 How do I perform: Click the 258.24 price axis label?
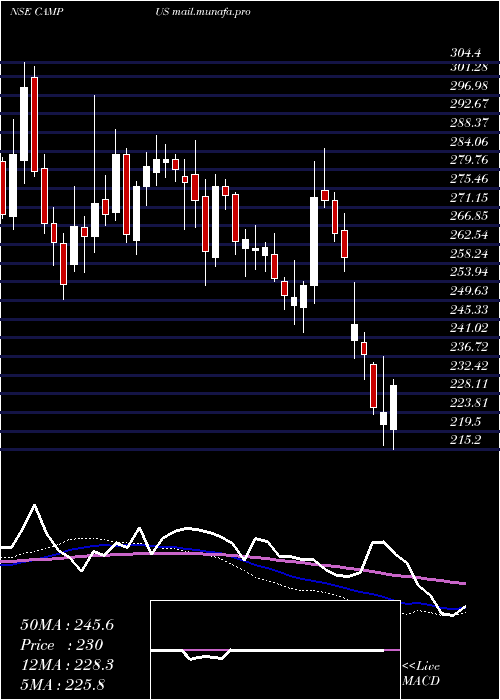click(x=469, y=254)
